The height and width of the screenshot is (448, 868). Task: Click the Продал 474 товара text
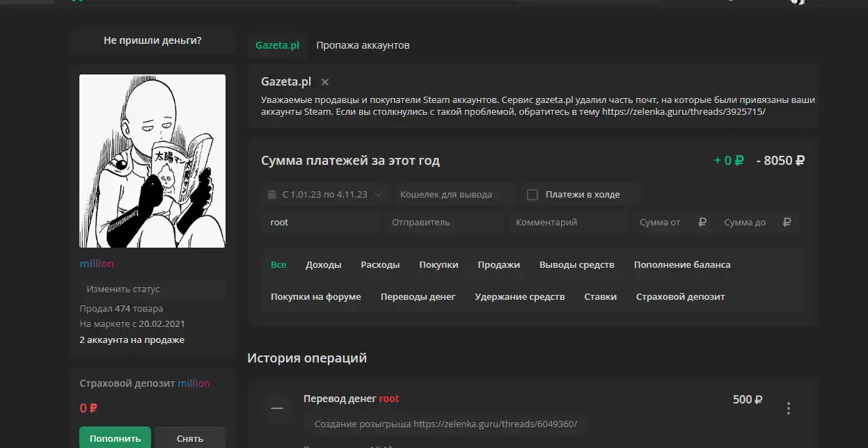pos(121,308)
